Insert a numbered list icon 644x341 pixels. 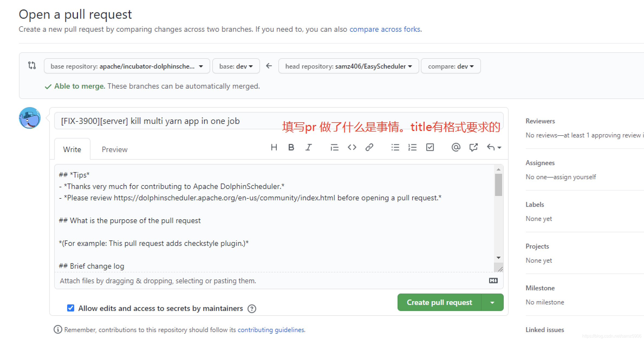click(x=412, y=147)
